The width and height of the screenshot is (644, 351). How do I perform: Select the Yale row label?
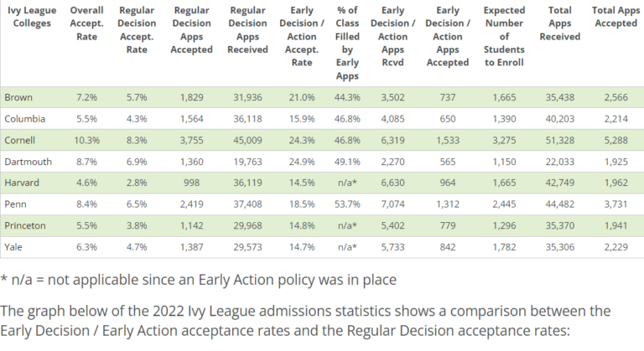pyautogui.click(x=13, y=247)
